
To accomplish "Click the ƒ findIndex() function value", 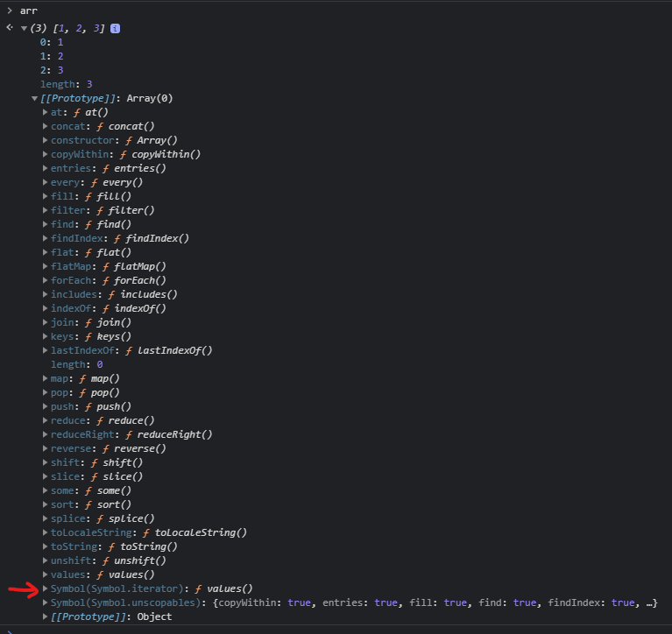I will 152,238.
